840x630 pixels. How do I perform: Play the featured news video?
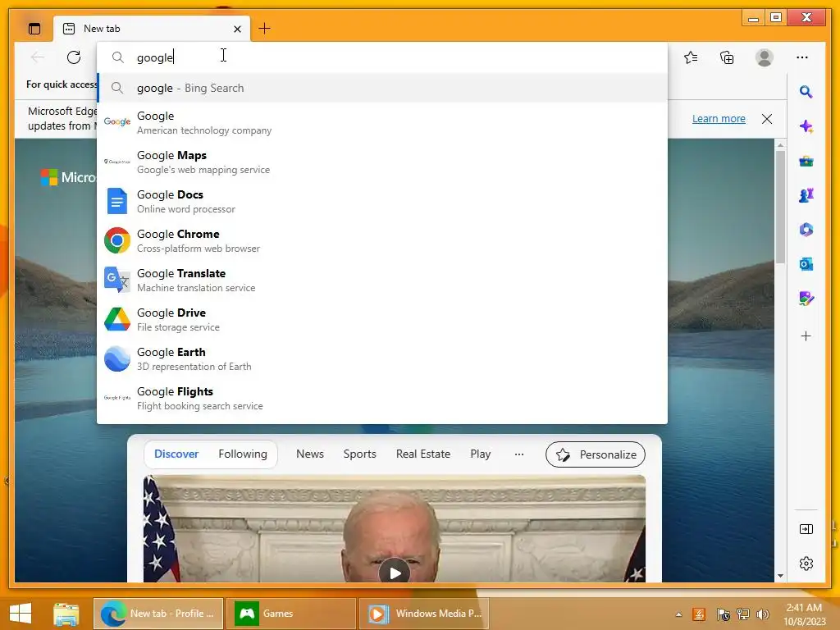coord(395,573)
